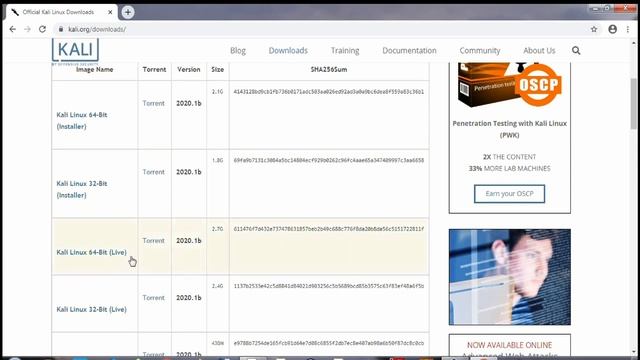Click the page vertical scrollbar thumb
This screenshot has height=360, width=640.
pos(633,104)
